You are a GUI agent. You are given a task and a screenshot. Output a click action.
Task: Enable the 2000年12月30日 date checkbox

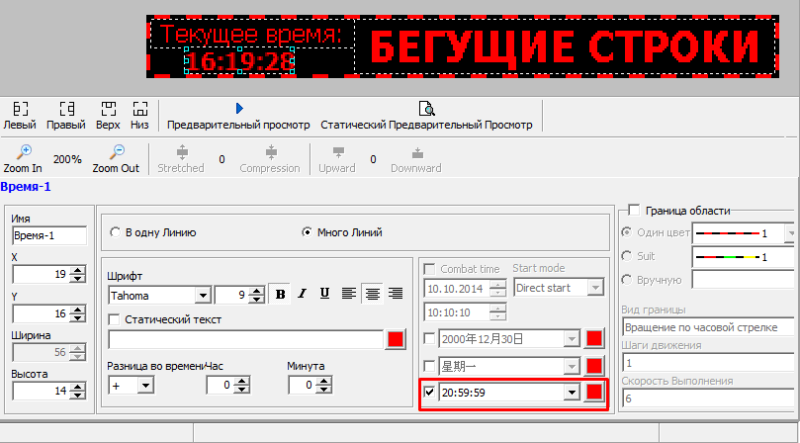coord(430,338)
